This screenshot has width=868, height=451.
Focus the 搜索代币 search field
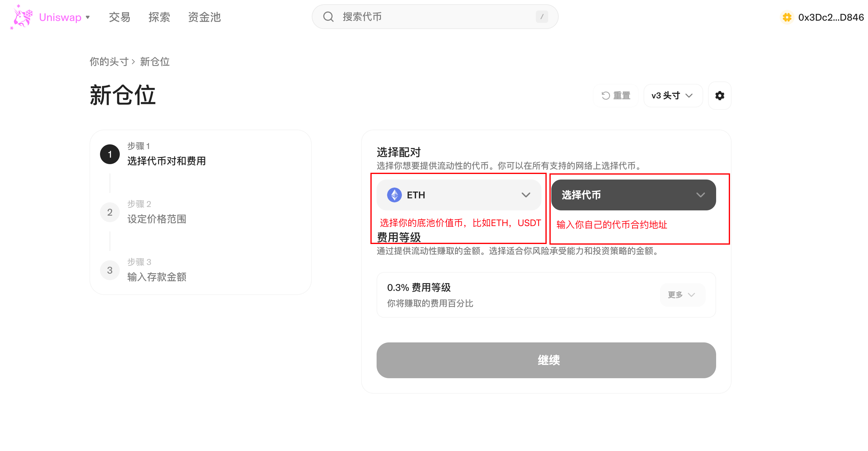click(435, 17)
